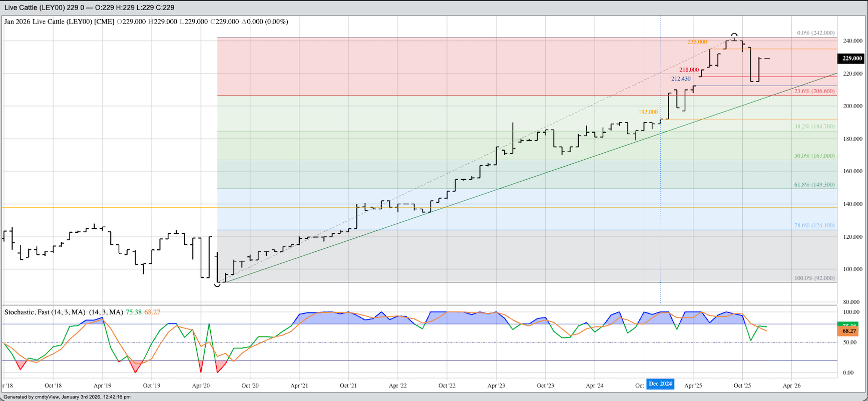868x401 pixels.
Task: Click the Oct '25 time axis label
Action: pos(742,385)
